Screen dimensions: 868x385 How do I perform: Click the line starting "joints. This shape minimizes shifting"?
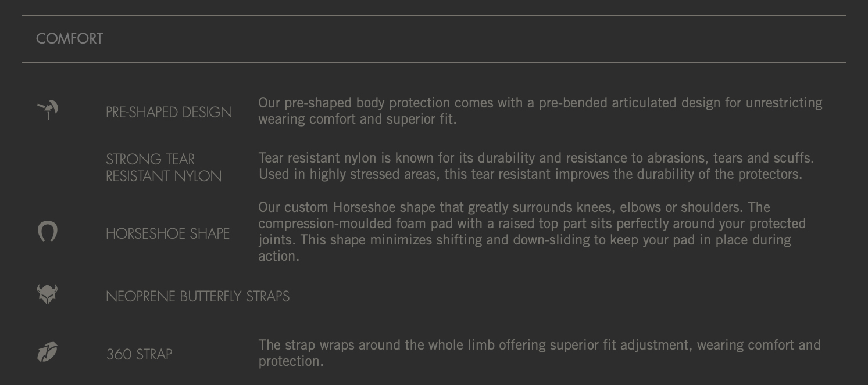click(x=524, y=240)
